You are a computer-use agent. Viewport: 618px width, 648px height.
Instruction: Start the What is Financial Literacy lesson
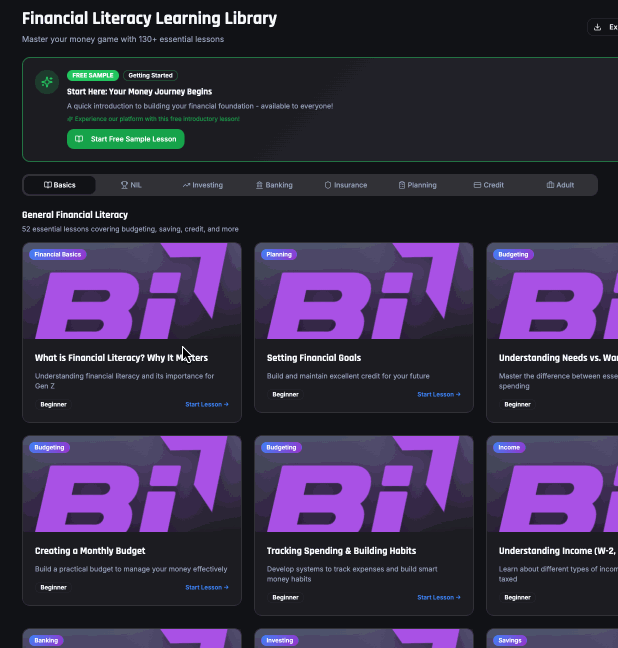(207, 404)
